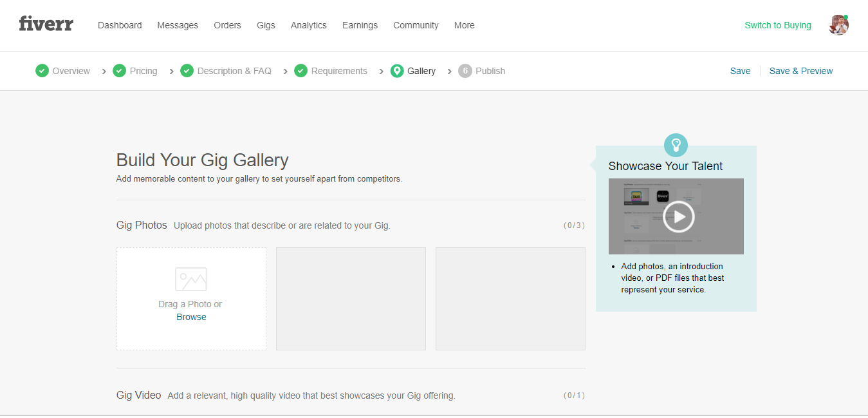The height and width of the screenshot is (418, 868).
Task: Open the user profile avatar
Action: coord(838,25)
